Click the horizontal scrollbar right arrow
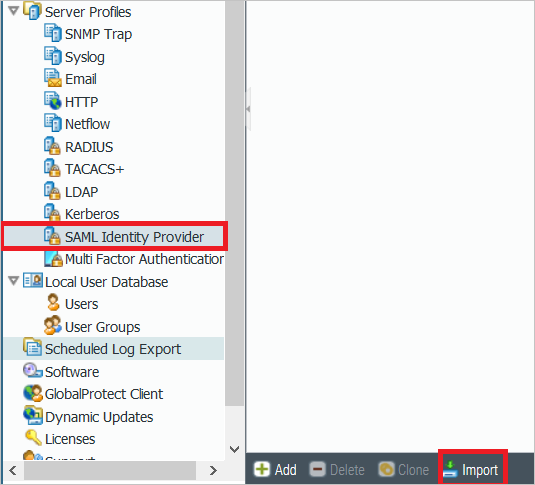 [x=213, y=470]
